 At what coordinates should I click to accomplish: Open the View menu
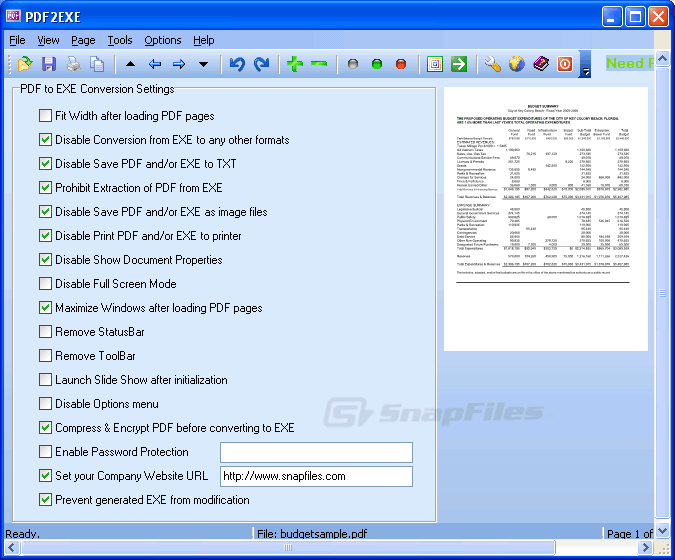[x=48, y=40]
